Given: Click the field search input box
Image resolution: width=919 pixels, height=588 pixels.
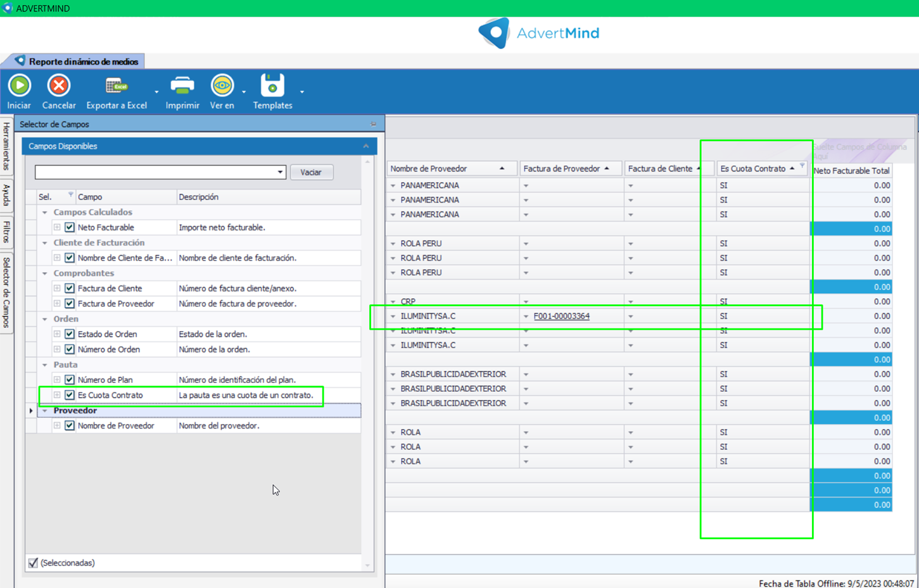Looking at the screenshot, I should pos(155,172).
